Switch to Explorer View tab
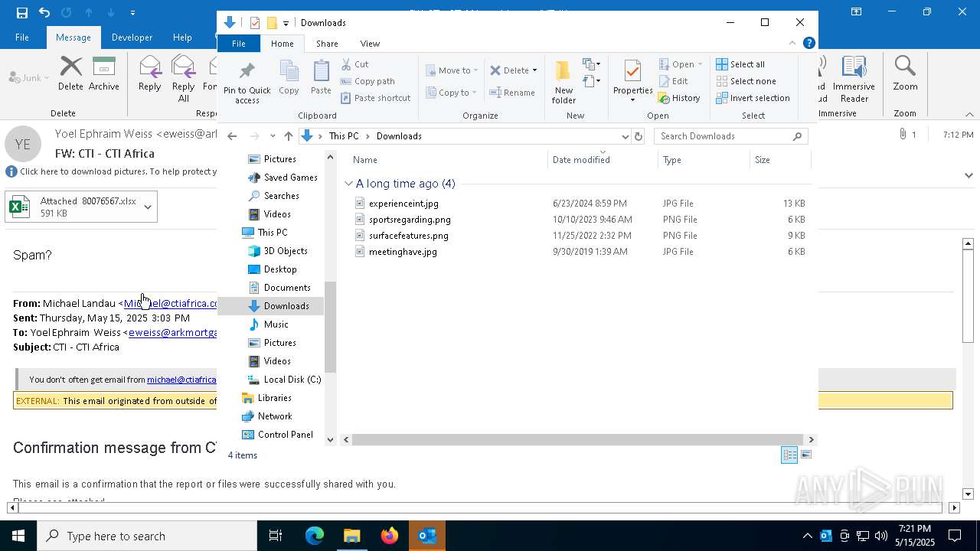 click(370, 44)
